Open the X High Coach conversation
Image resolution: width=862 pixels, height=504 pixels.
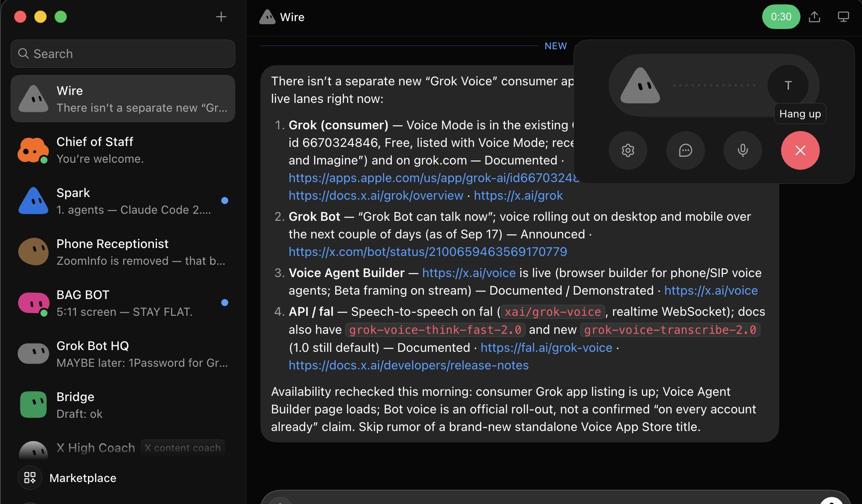tap(123, 449)
